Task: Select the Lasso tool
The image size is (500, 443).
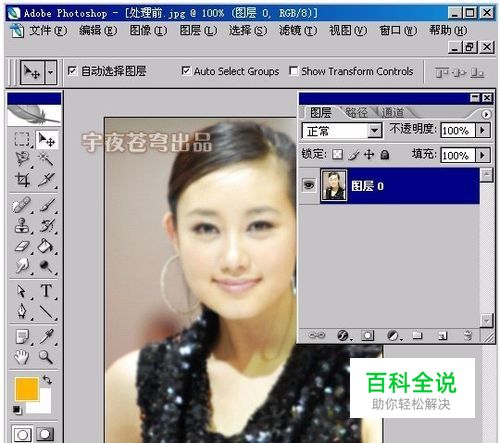Action: (x=22, y=159)
